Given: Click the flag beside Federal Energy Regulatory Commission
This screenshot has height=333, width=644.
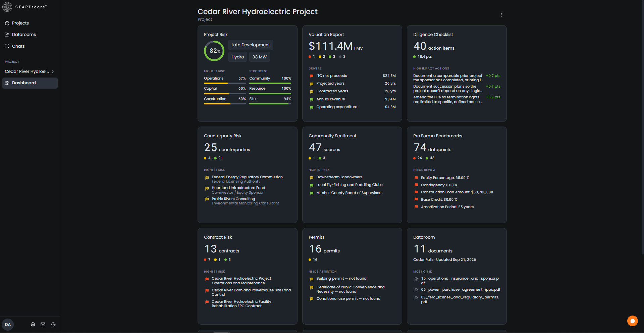Looking at the screenshot, I should (x=207, y=178).
